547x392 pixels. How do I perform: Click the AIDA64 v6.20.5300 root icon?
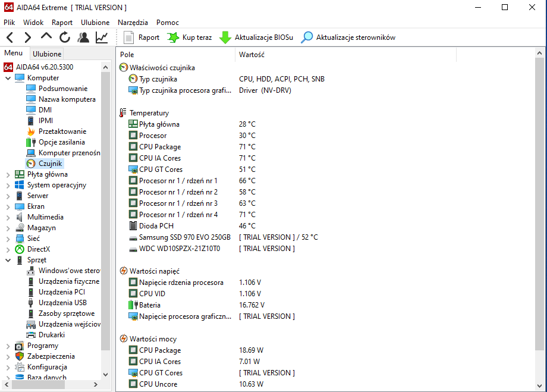[x=8, y=67]
